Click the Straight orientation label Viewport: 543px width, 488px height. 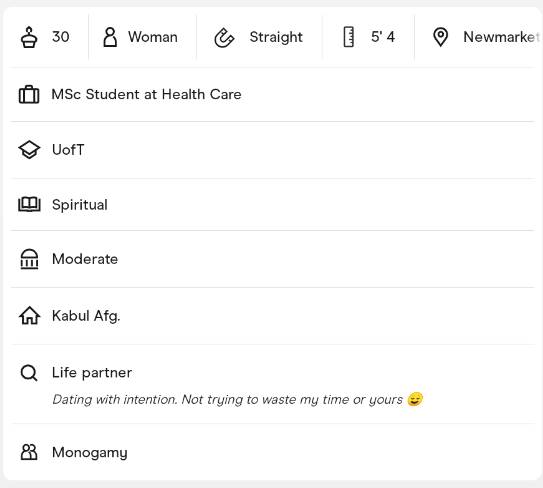276,37
